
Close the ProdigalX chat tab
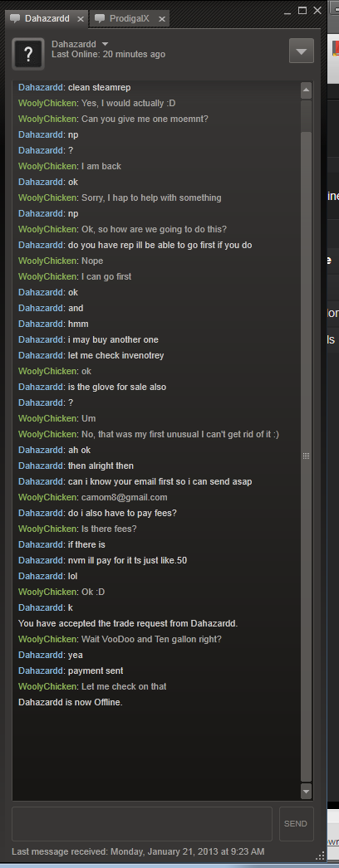point(162,19)
